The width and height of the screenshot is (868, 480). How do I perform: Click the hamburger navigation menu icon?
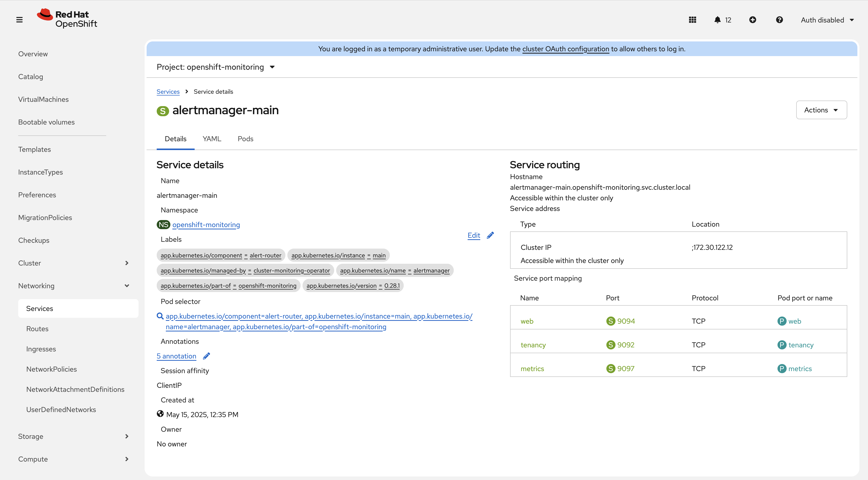click(x=19, y=20)
